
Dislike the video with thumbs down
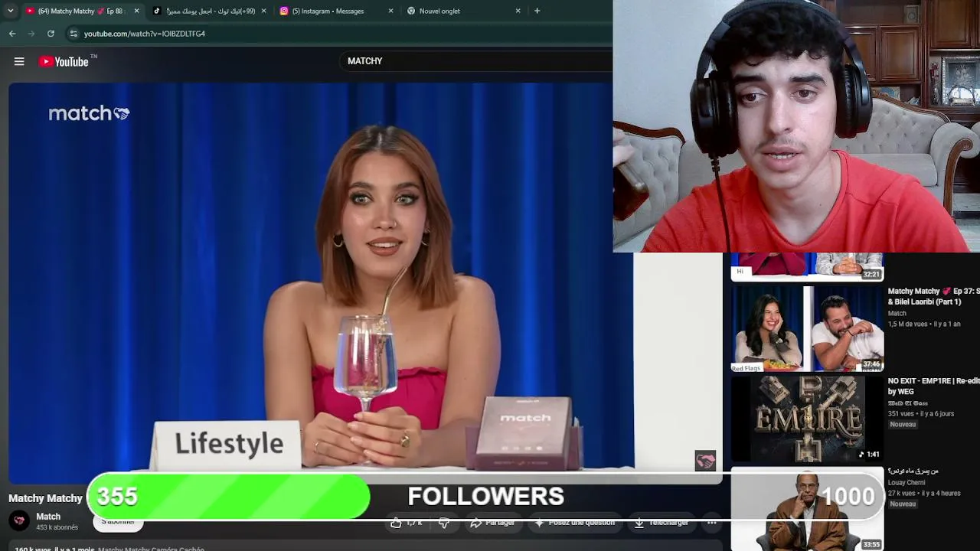click(x=443, y=522)
